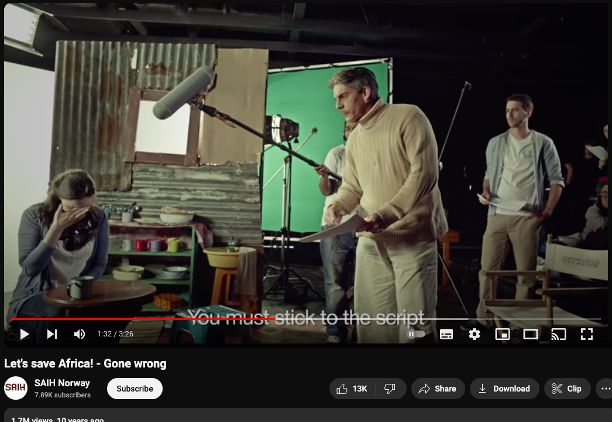Enter full screen mode
612x422 pixels.
[x=587, y=334]
